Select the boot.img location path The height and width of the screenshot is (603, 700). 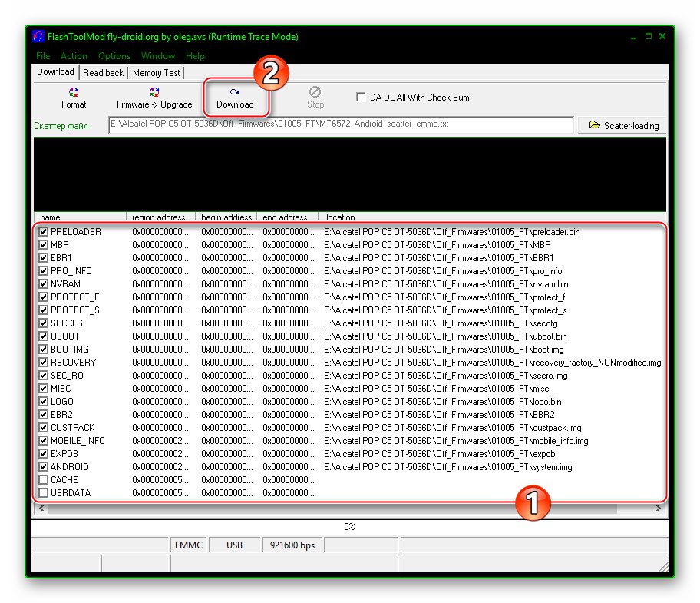444,350
